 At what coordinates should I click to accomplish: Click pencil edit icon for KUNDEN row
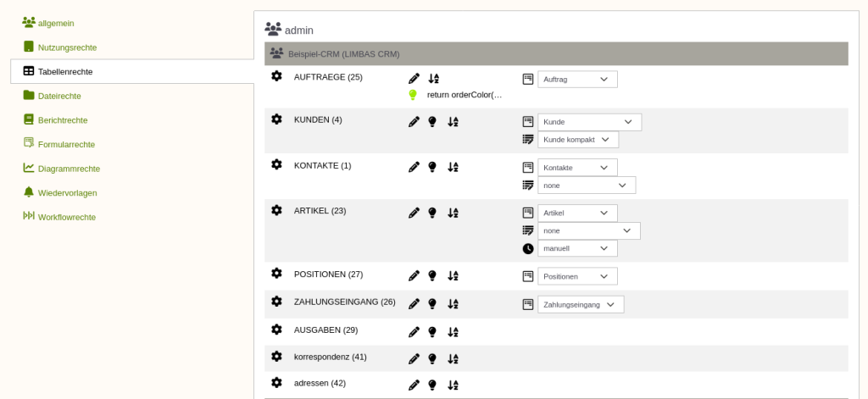click(x=414, y=122)
